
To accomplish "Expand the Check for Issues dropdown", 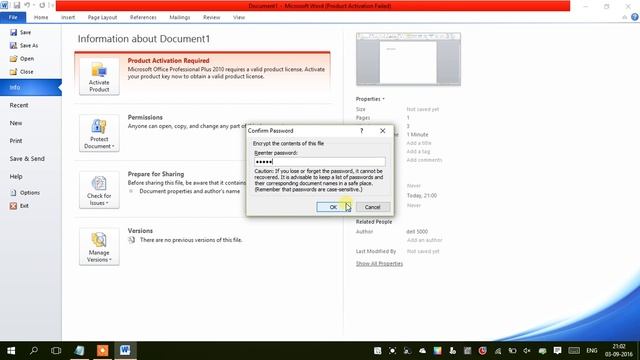I will [99, 190].
